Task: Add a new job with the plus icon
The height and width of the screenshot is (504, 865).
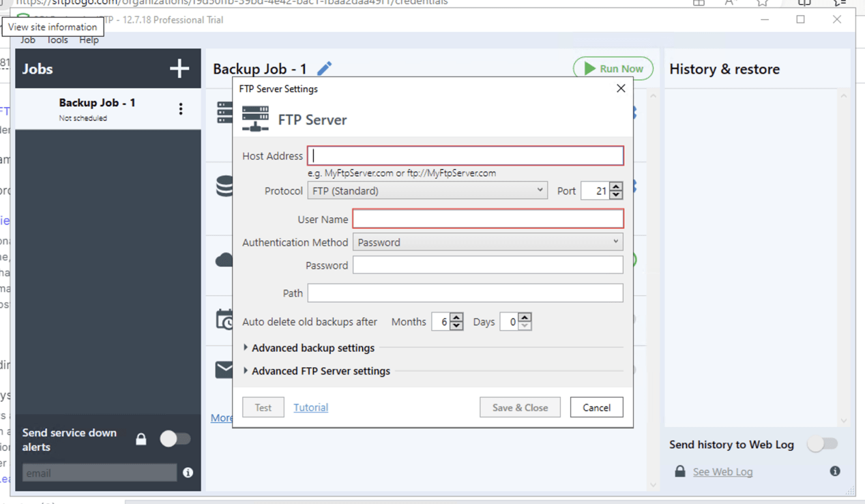Action: (x=179, y=68)
